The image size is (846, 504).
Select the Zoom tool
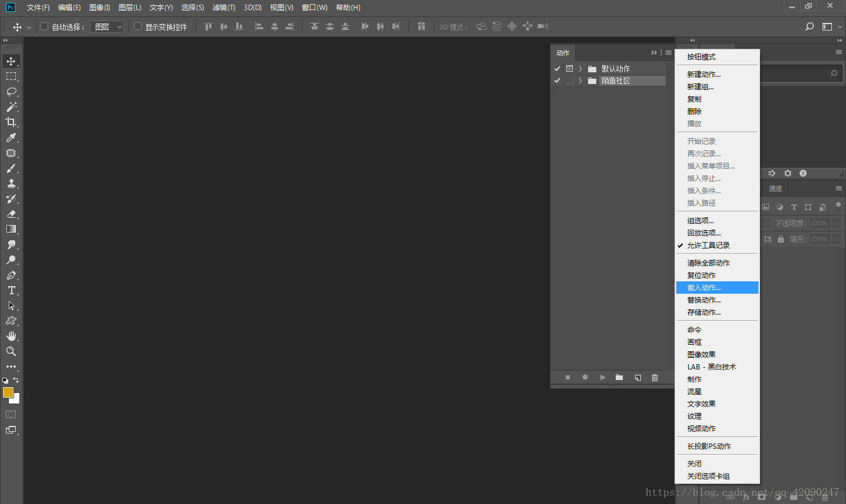pyautogui.click(x=11, y=351)
